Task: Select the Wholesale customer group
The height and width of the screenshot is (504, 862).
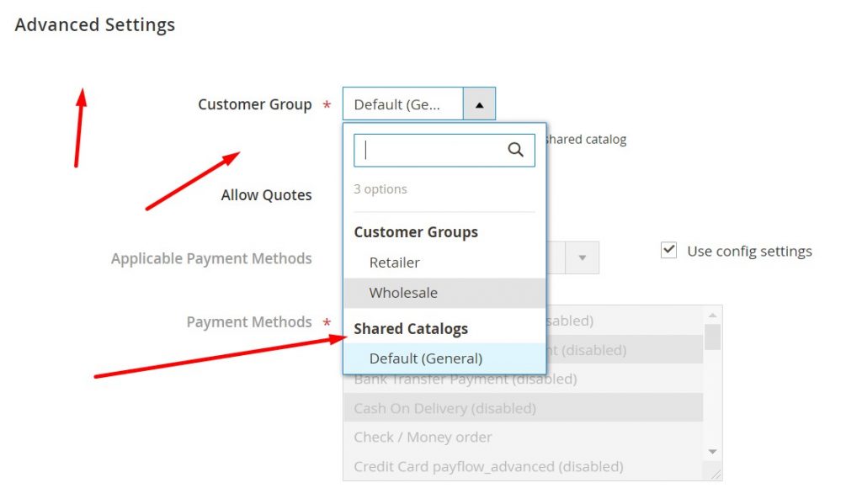Action: (404, 292)
